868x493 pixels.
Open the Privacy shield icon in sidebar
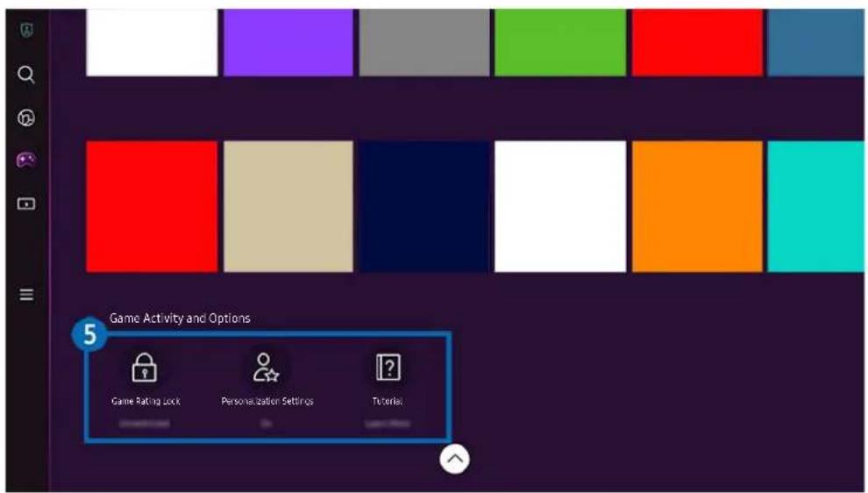[x=26, y=31]
